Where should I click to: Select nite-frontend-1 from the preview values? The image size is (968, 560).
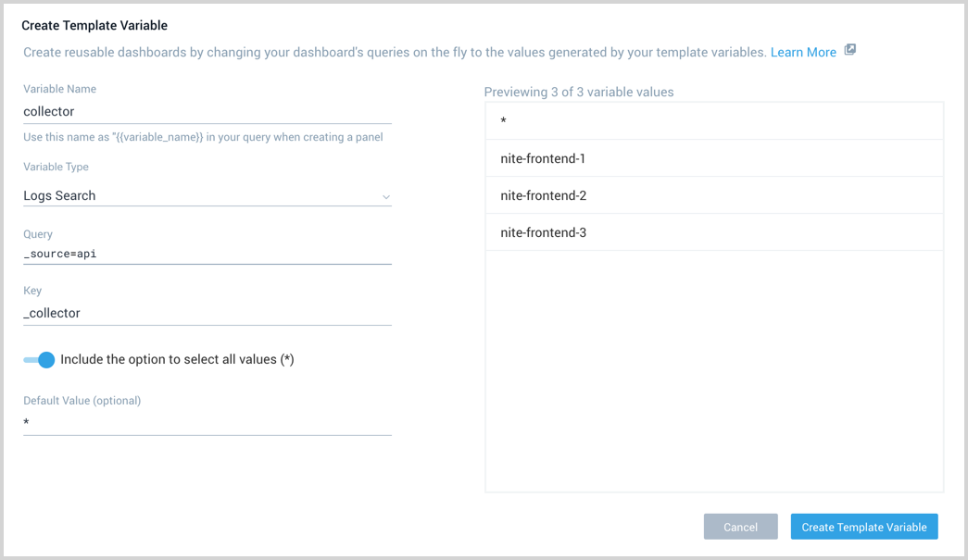pos(713,158)
